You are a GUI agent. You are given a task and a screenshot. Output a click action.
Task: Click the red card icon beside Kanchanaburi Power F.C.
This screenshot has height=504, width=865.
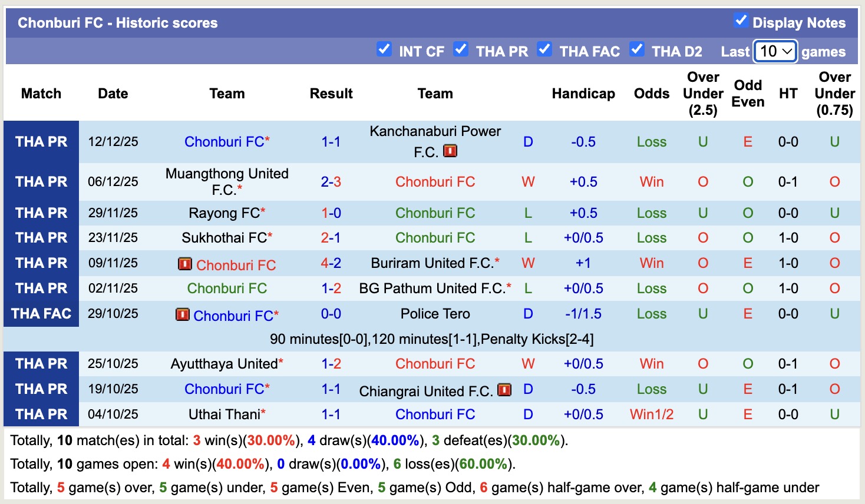tap(450, 150)
